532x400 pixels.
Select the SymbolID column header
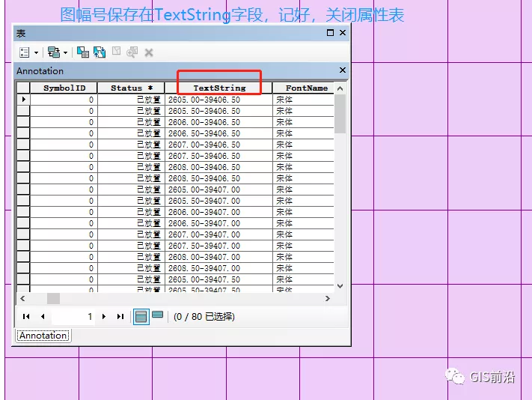pos(64,88)
